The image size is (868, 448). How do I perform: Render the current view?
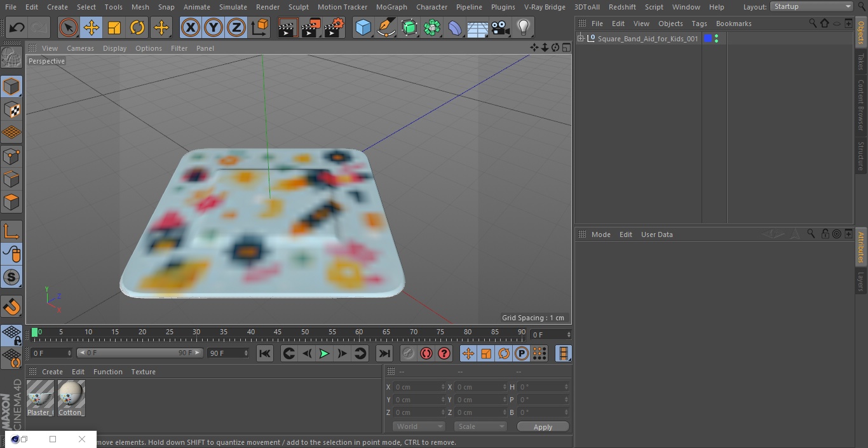coord(288,28)
